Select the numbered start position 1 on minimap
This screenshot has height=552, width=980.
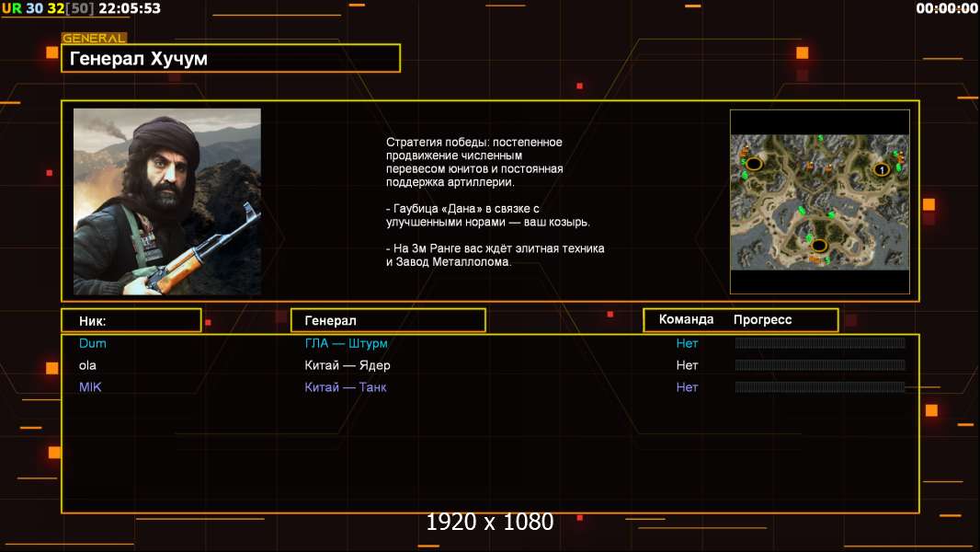(882, 169)
